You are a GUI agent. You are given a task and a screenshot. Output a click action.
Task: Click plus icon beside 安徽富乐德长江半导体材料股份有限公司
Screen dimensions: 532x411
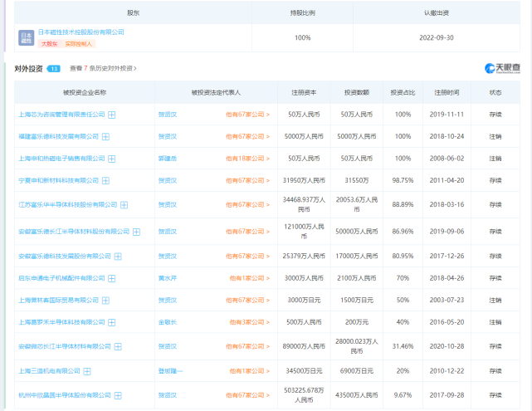135,232
